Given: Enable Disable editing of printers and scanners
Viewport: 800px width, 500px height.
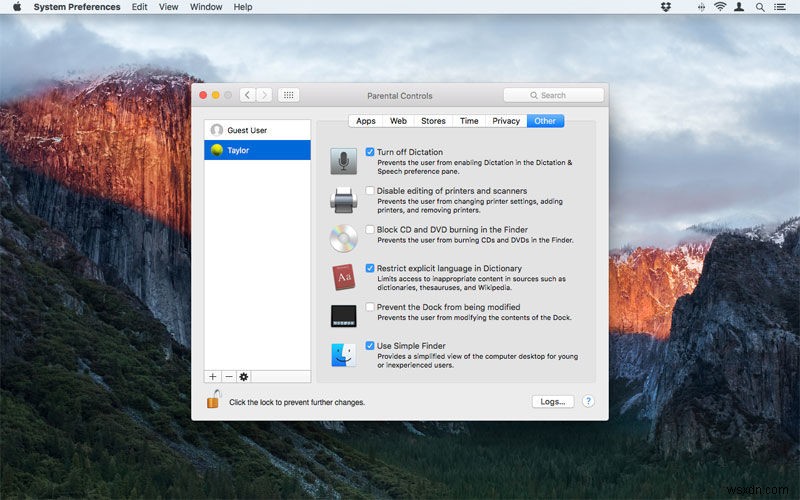Looking at the screenshot, I should pyautogui.click(x=370, y=191).
